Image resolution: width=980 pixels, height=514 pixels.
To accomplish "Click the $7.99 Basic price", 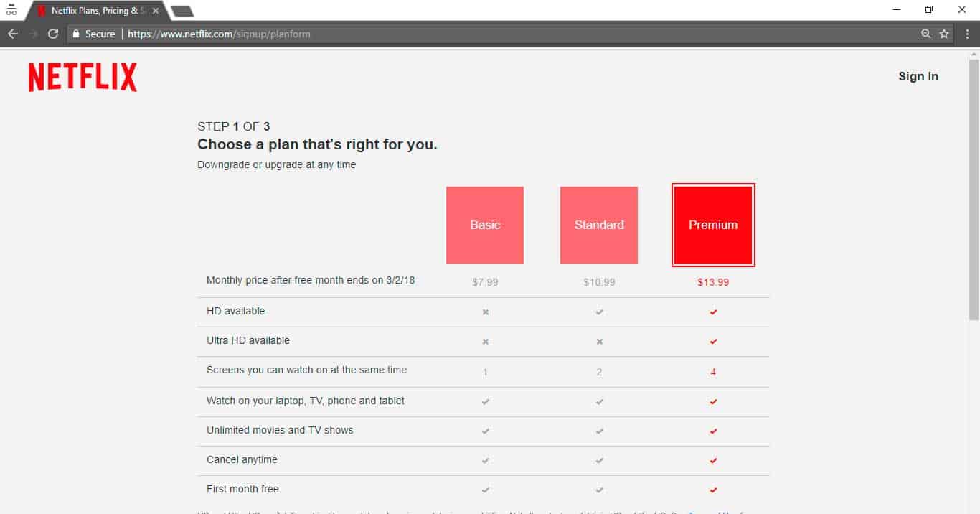I will coord(485,282).
